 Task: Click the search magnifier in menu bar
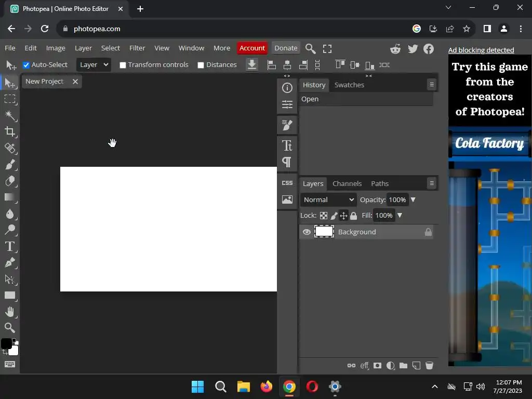[x=311, y=48]
